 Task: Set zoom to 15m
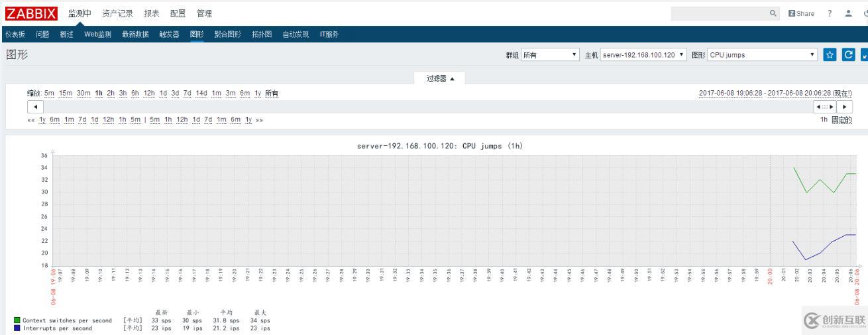click(x=66, y=93)
